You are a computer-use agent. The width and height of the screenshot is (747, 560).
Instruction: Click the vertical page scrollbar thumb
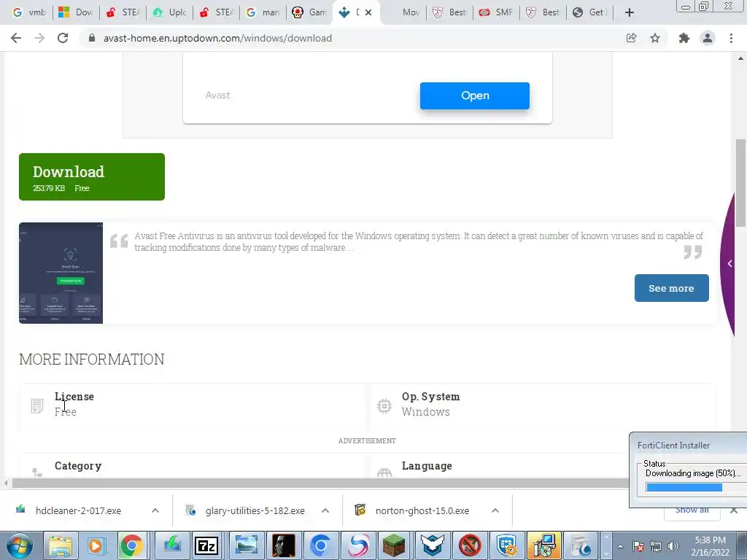pyautogui.click(x=740, y=182)
